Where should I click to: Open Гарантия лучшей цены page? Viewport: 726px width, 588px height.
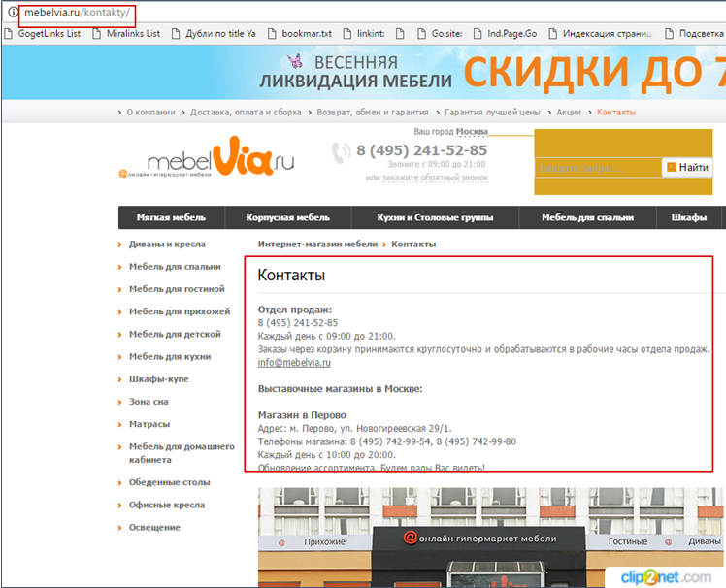tap(492, 112)
